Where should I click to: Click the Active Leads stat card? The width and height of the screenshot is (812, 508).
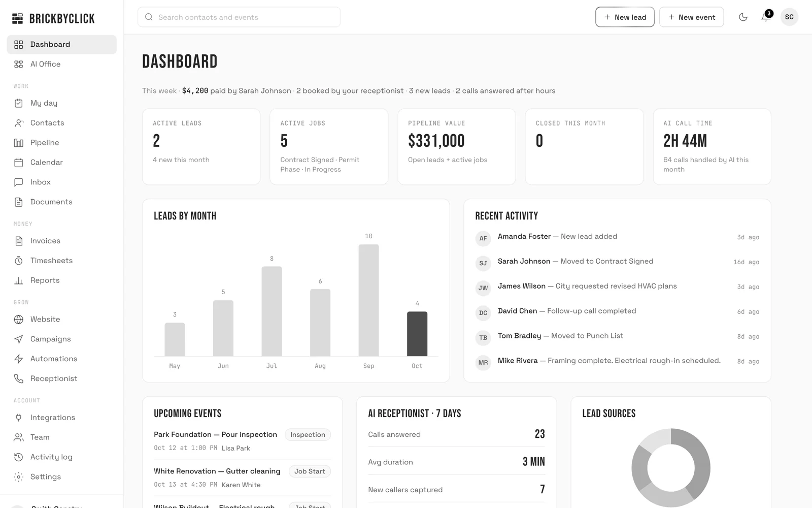(x=201, y=147)
